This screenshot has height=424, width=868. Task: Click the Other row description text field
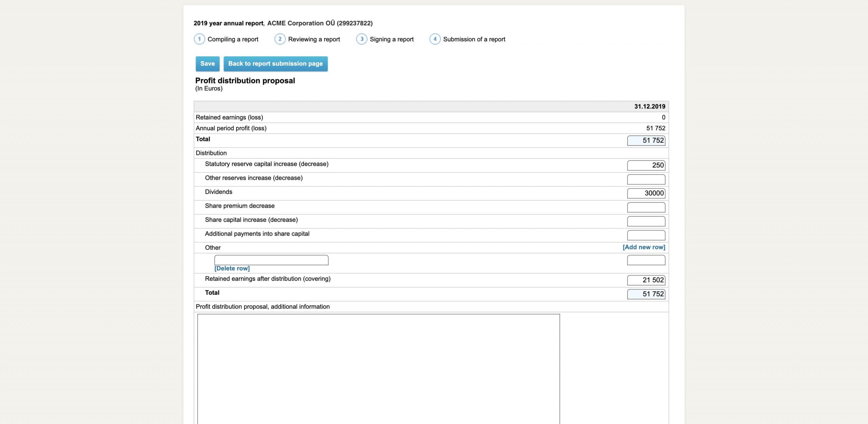tap(271, 260)
